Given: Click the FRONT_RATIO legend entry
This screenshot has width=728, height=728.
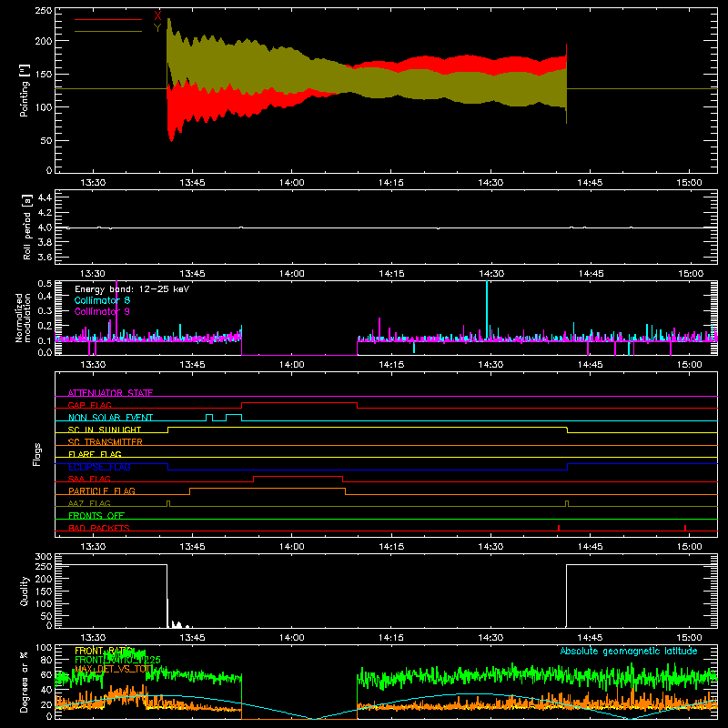Looking at the screenshot, I should pyautogui.click(x=104, y=651).
